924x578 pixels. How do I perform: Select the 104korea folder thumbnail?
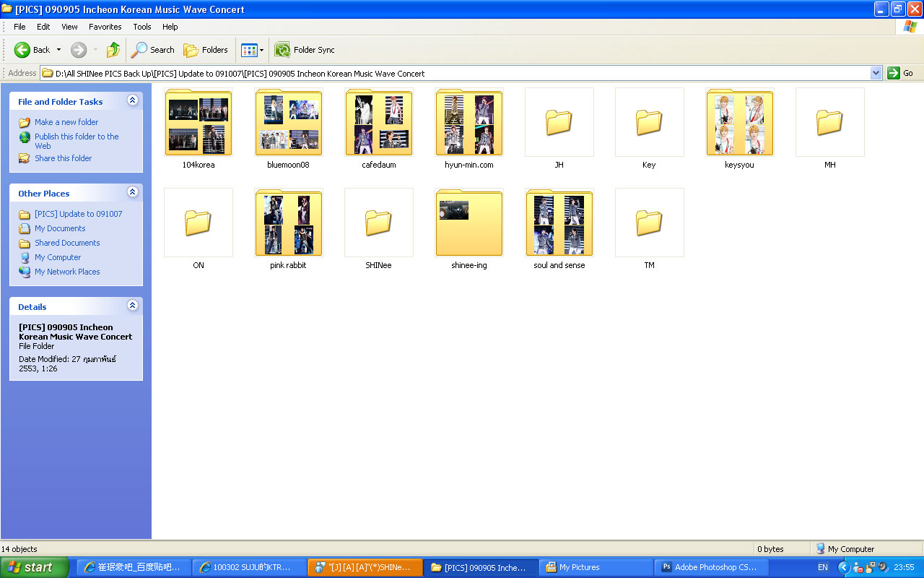pyautogui.click(x=199, y=122)
